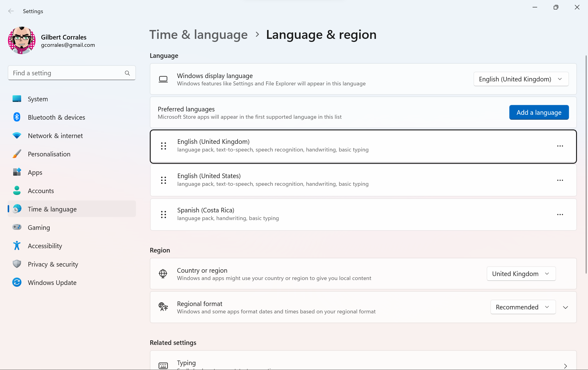Open System settings from sidebar
588x370 pixels.
(x=38, y=99)
